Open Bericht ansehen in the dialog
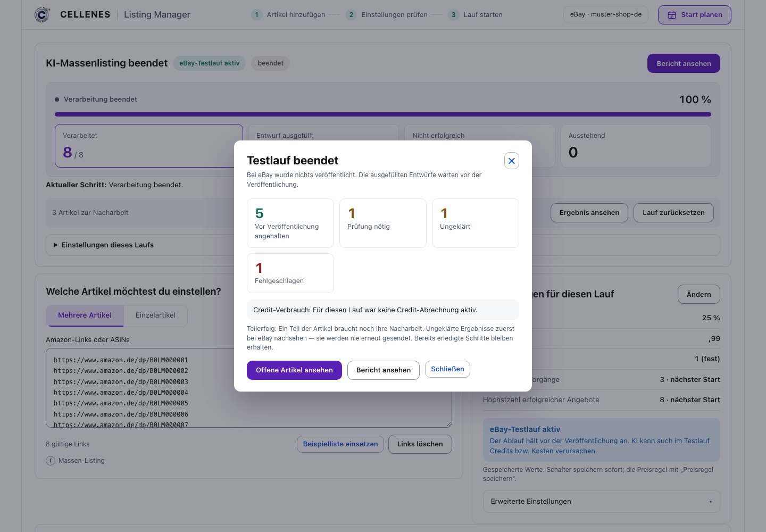The width and height of the screenshot is (766, 532). tap(384, 370)
